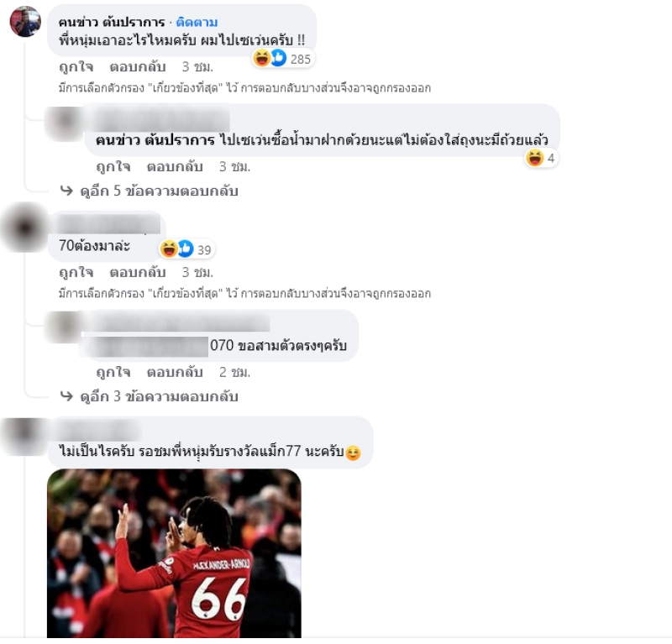Open the blurred avatar beside the 70ต้องมาล่ะ comment
The image size is (672, 644).
(x=25, y=228)
